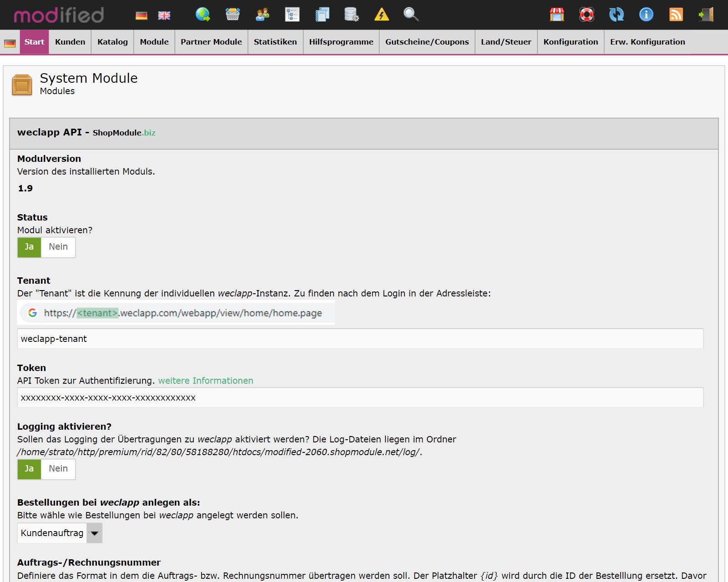
Task: Switch to the Partner Module tab
Action: (211, 41)
